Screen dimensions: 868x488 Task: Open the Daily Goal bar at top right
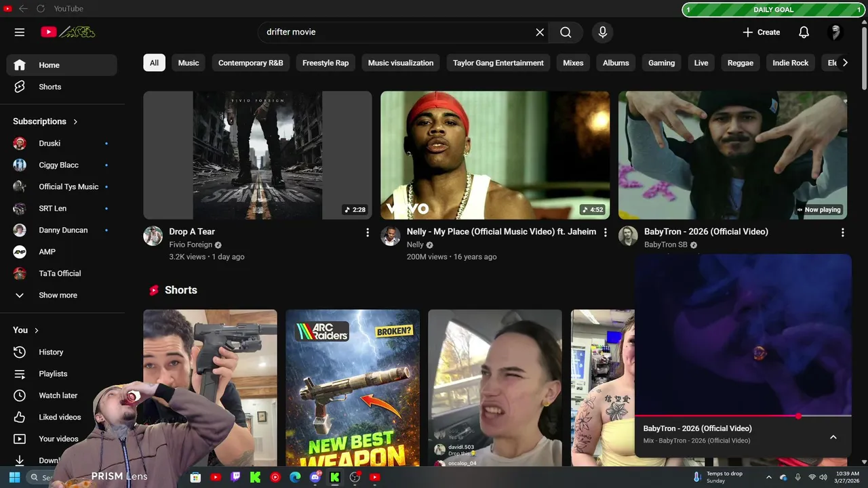point(773,9)
